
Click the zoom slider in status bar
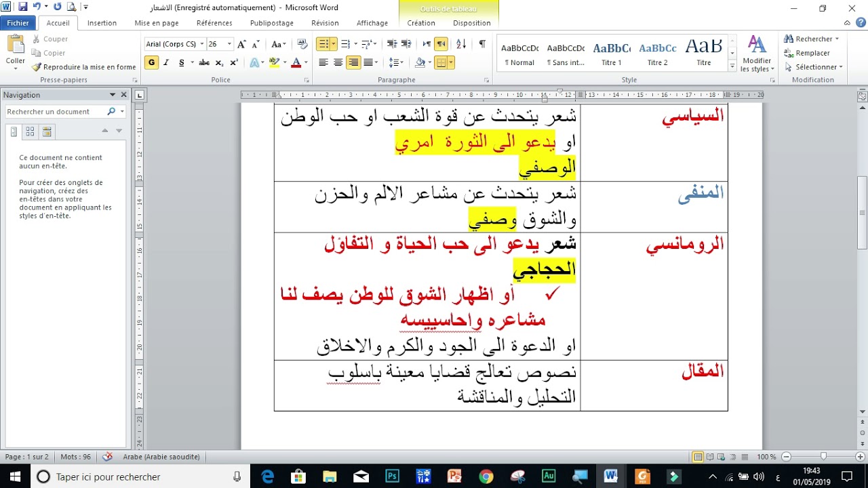tap(823, 457)
